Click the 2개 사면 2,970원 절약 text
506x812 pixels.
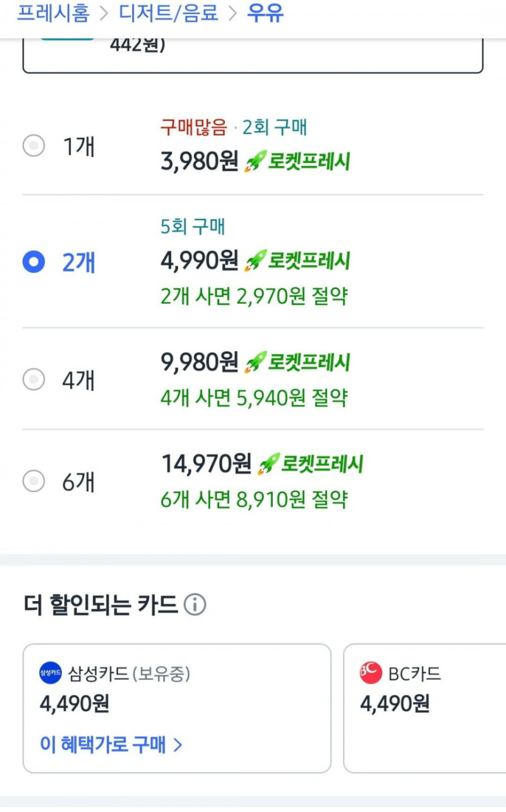pos(254,297)
